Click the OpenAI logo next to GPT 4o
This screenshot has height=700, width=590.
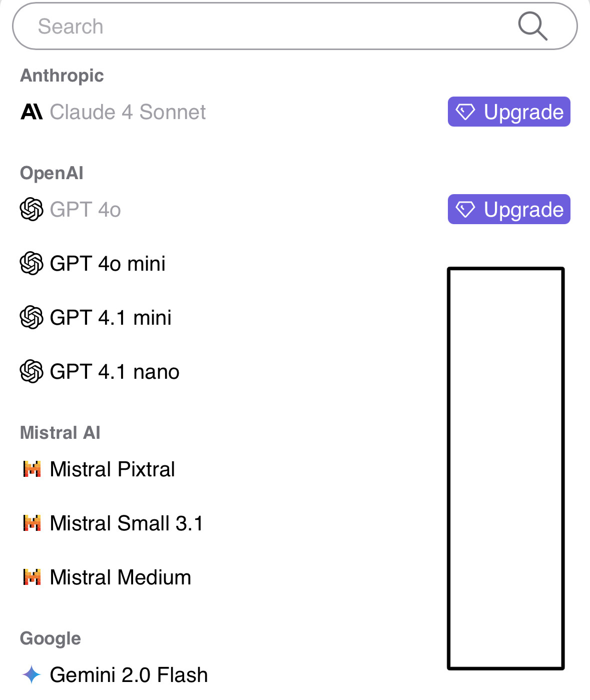32,209
